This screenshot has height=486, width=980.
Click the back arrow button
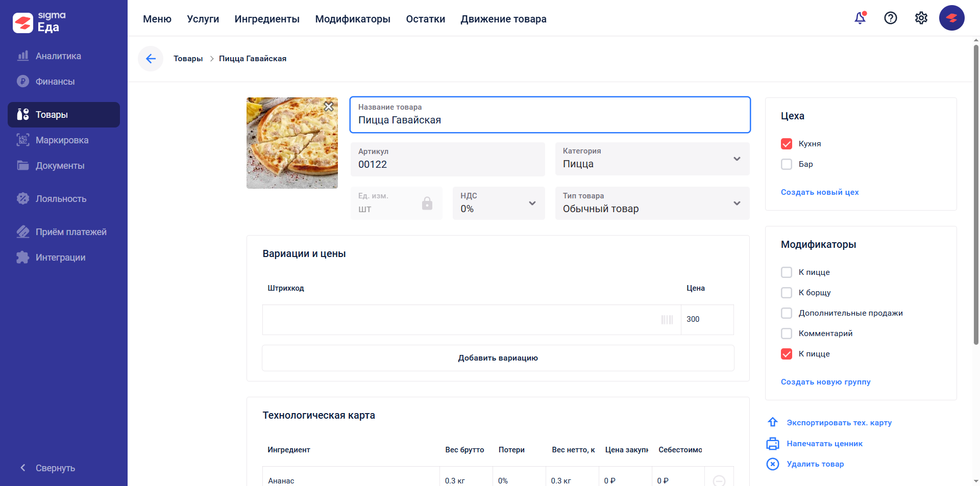(151, 59)
